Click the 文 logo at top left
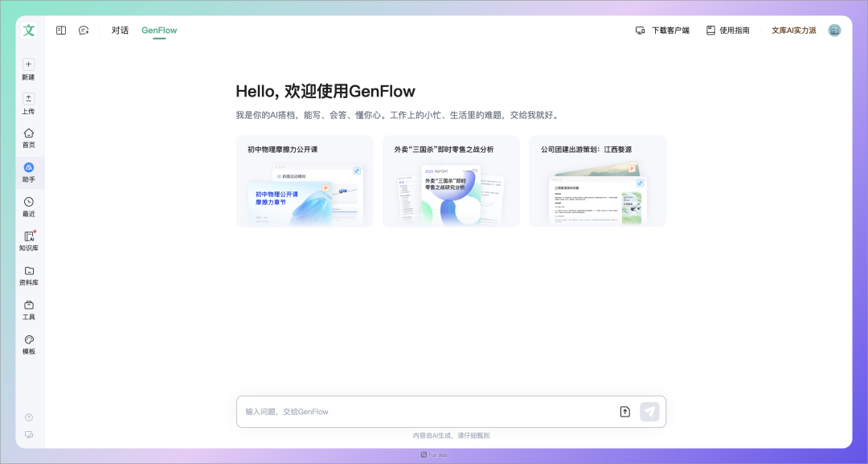868x464 pixels. click(x=28, y=31)
